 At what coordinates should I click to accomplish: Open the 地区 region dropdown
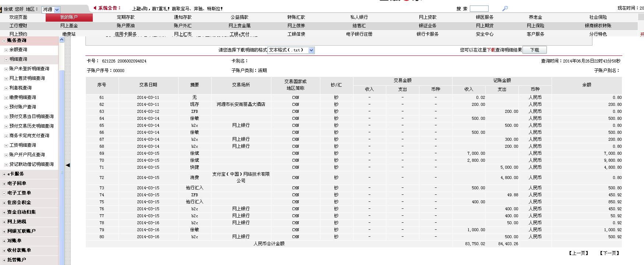point(57,10)
